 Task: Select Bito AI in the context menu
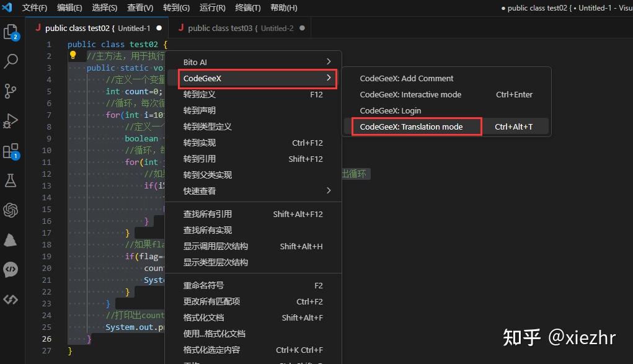[x=254, y=62]
